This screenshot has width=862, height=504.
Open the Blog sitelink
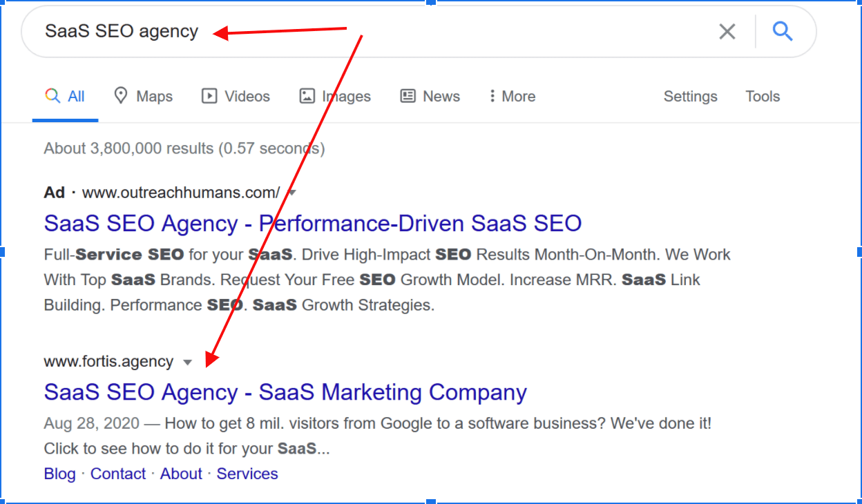click(x=59, y=474)
